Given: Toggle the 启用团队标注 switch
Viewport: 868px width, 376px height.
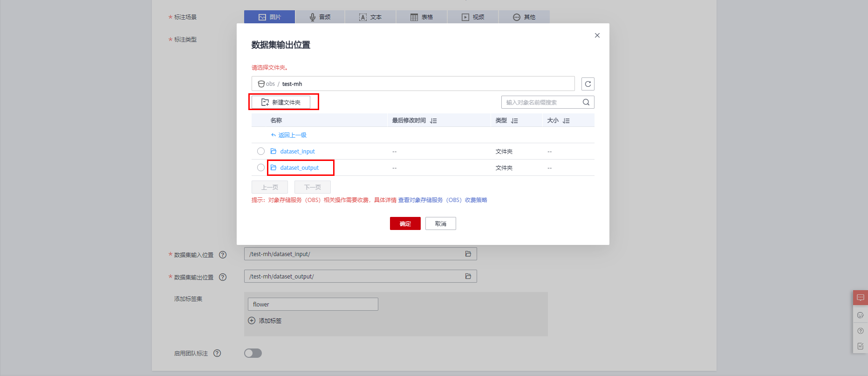Looking at the screenshot, I should 253,353.
